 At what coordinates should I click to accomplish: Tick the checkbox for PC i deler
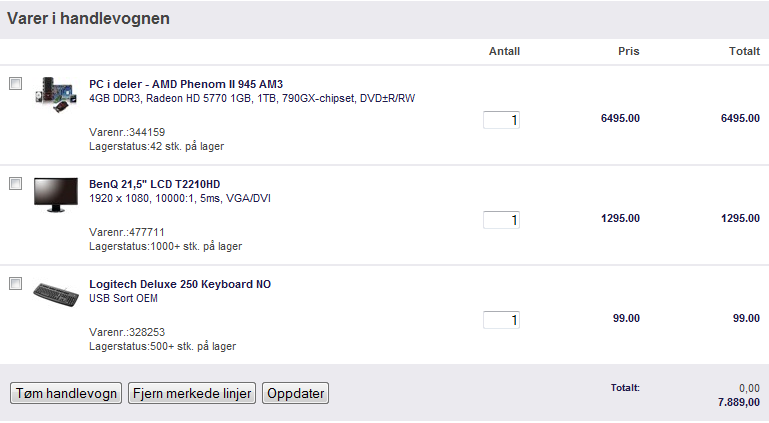[16, 83]
